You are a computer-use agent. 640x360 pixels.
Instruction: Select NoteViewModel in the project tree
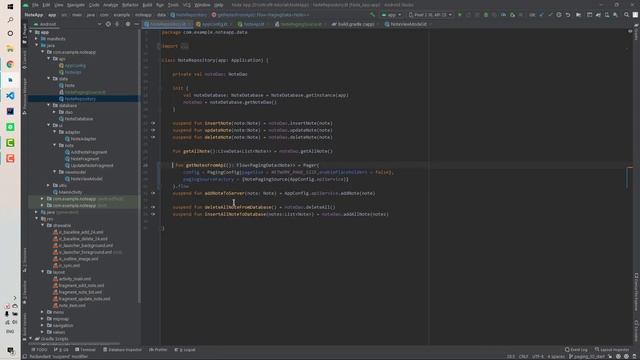(x=87, y=179)
